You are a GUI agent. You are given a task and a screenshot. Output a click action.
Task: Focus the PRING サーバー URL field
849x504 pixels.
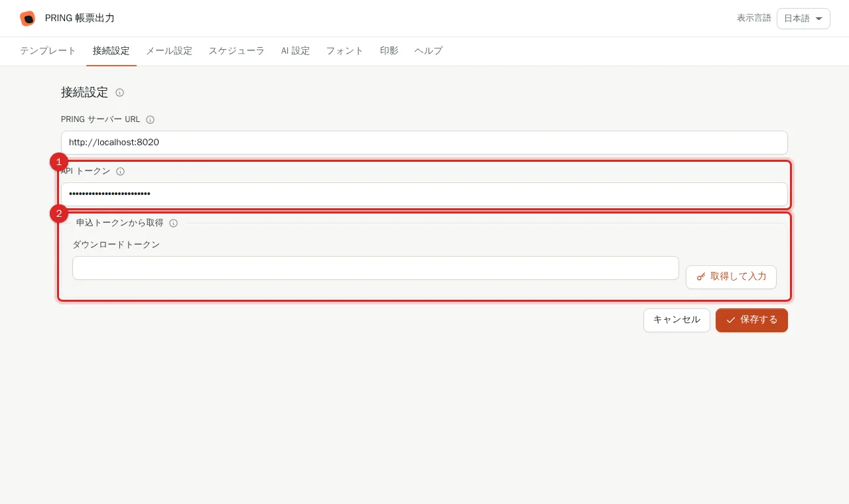[424, 143]
